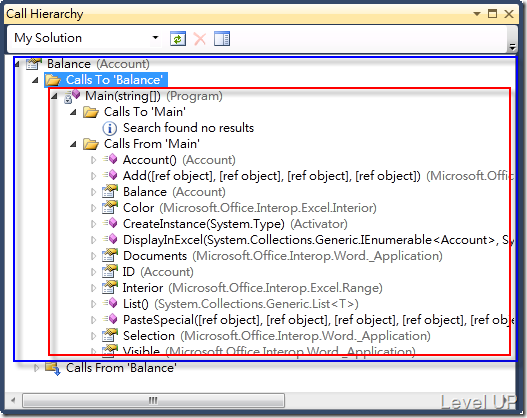Click the Account() method icon
Screen dimensions: 527x418
(110, 159)
